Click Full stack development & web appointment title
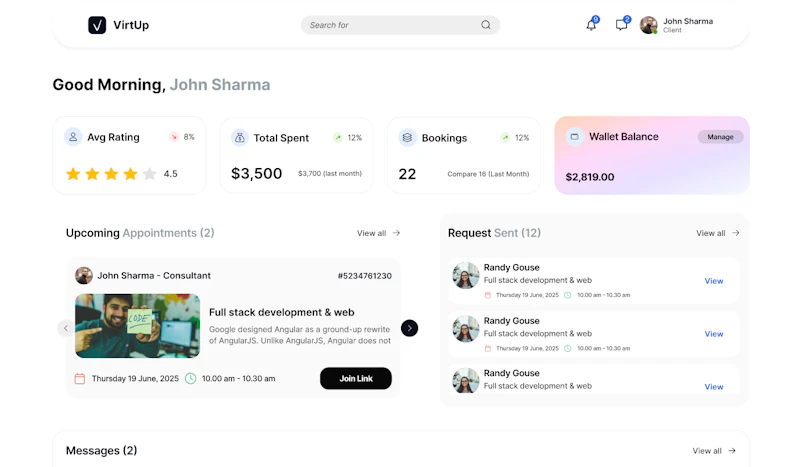800x467 pixels. click(282, 312)
